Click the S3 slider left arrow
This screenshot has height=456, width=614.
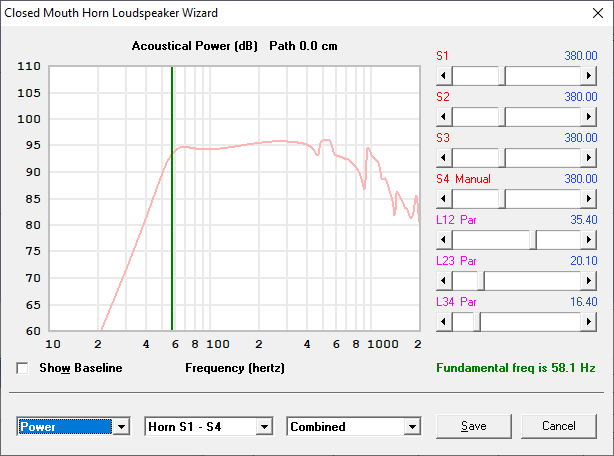point(444,158)
